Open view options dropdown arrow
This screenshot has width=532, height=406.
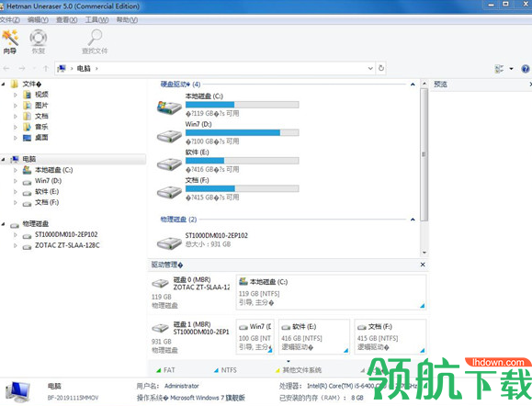tap(511, 69)
